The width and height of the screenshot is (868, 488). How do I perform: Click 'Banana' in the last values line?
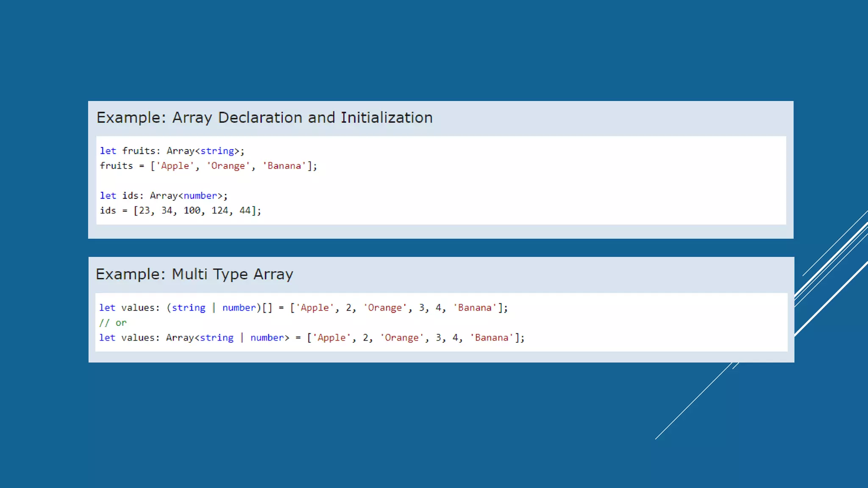(x=491, y=338)
